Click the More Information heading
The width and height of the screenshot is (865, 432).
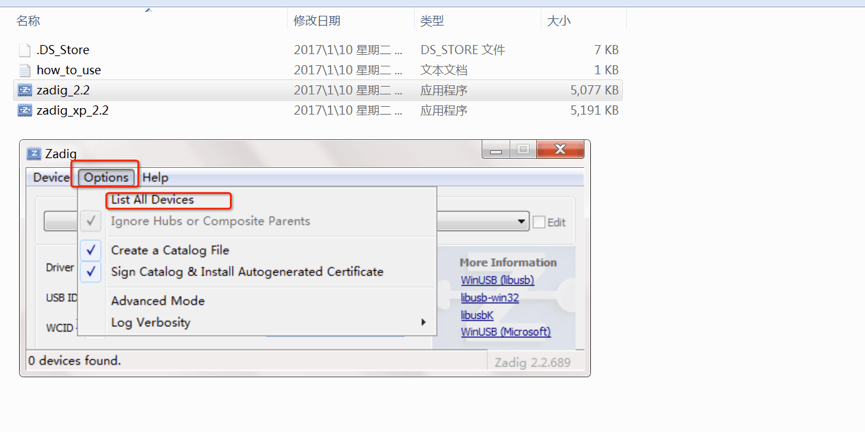pyautogui.click(x=508, y=263)
